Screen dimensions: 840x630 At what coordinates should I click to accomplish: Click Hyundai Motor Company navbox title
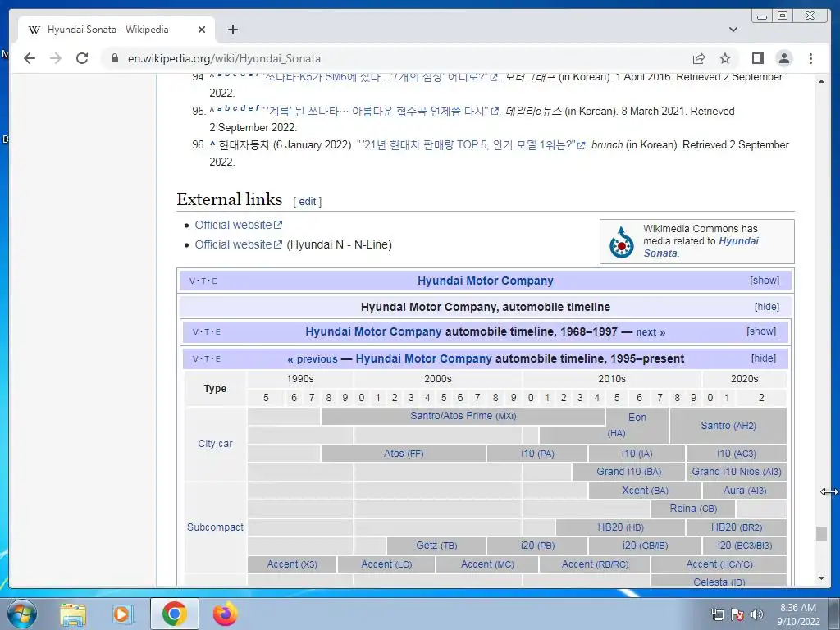coord(486,281)
